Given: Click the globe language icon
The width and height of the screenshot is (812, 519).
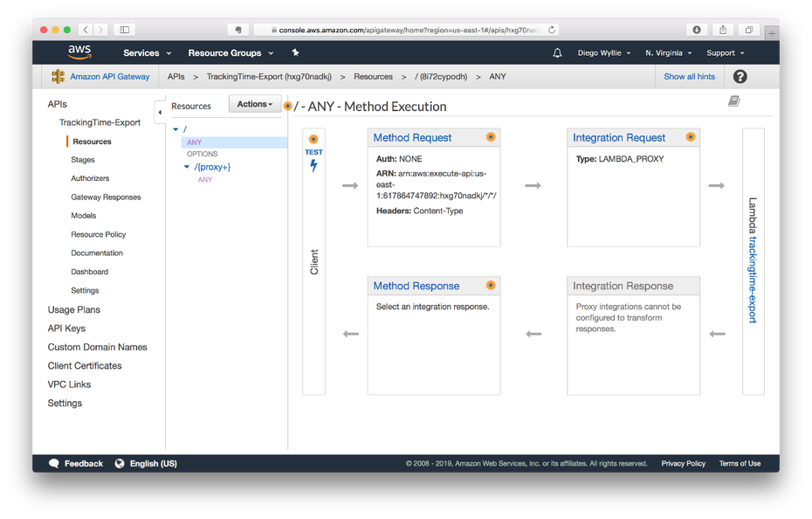Looking at the screenshot, I should click(120, 464).
